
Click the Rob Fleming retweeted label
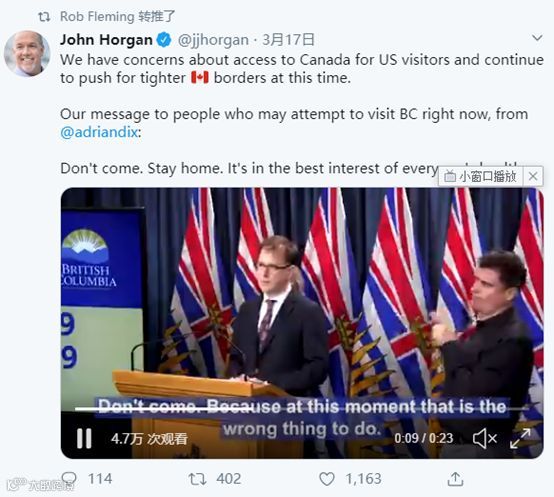(118, 16)
